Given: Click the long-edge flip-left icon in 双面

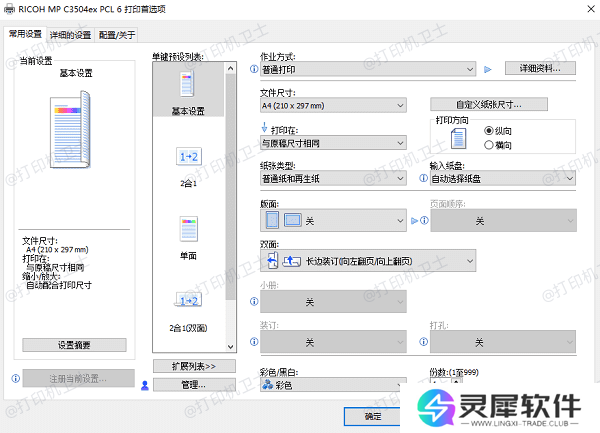Looking at the screenshot, I should point(272,261).
